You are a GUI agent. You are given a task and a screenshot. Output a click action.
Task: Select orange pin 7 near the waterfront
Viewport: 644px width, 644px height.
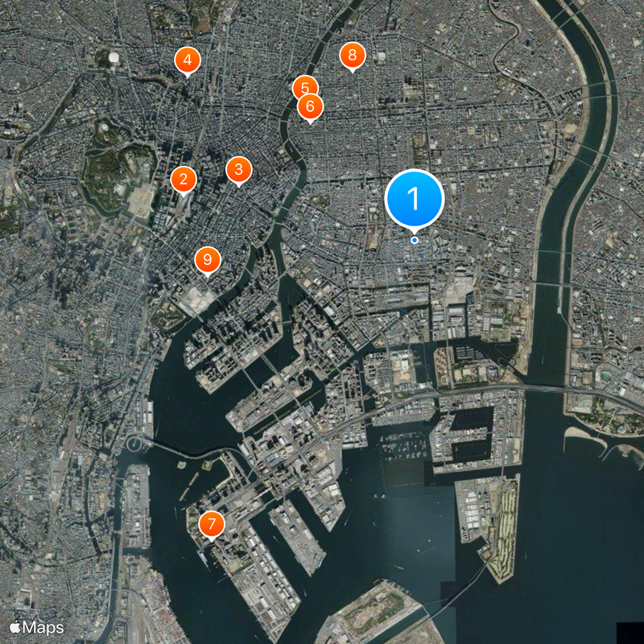[212, 524]
